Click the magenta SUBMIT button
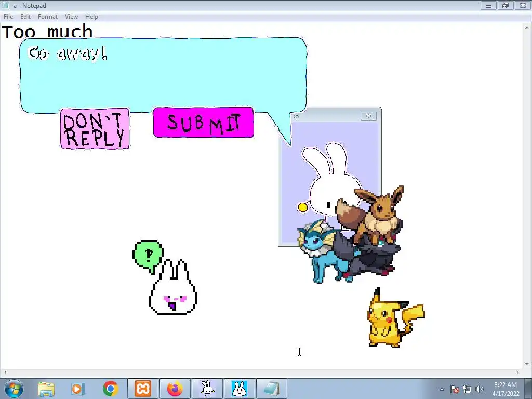Screen dimensions: 532x399 203,123
